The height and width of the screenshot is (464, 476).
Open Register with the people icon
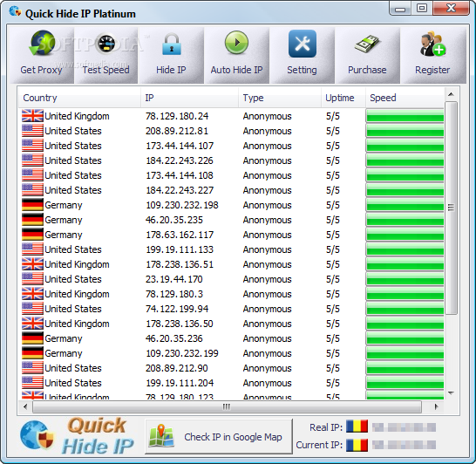432,44
